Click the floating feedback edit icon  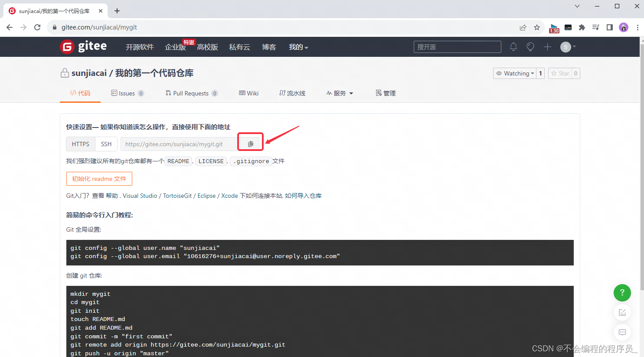[622, 312]
